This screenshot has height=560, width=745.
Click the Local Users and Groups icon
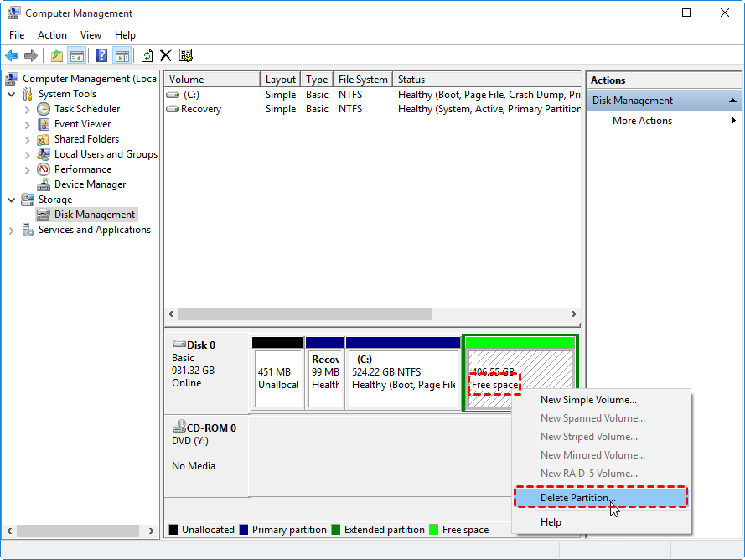44,154
